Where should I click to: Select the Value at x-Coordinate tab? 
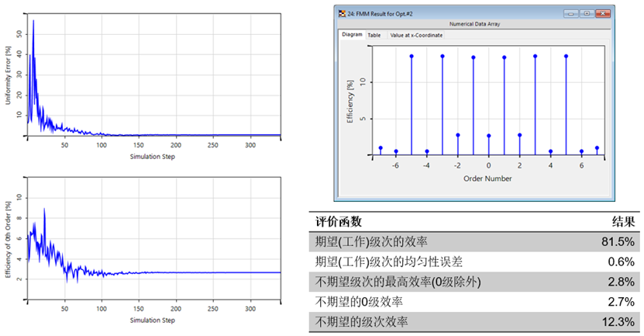[416, 36]
